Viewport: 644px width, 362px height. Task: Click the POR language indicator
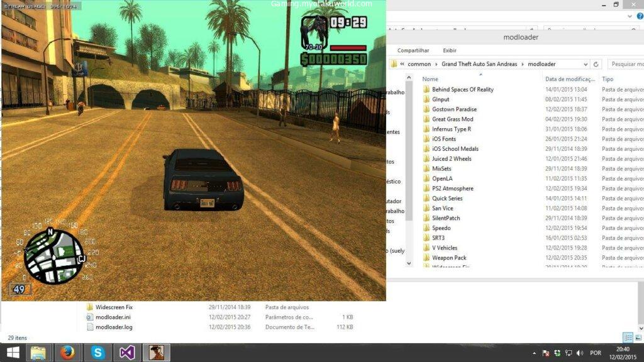click(x=596, y=353)
